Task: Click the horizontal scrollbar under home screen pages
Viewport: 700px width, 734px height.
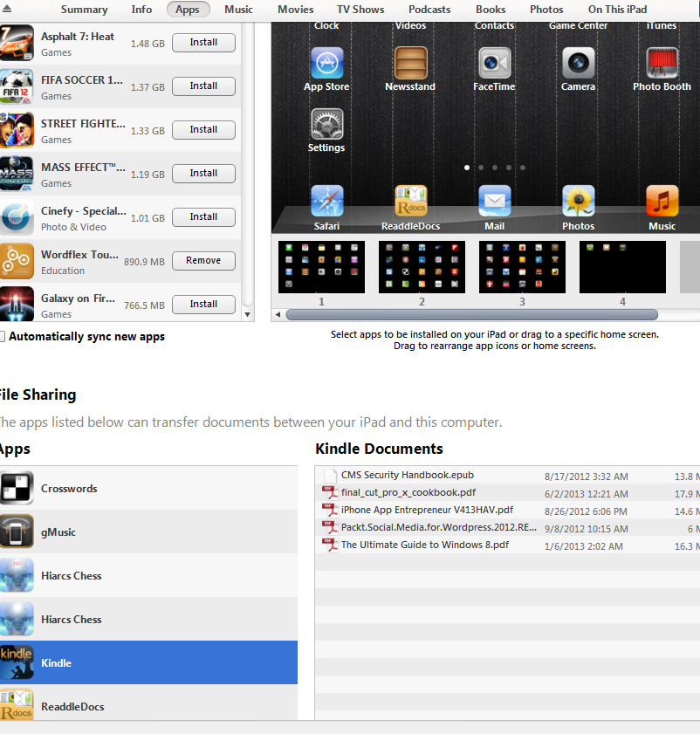Action: pyautogui.click(x=471, y=314)
